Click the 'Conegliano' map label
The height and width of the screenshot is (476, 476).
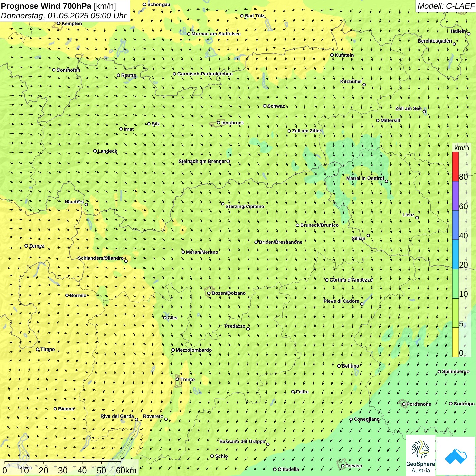pos(367,419)
